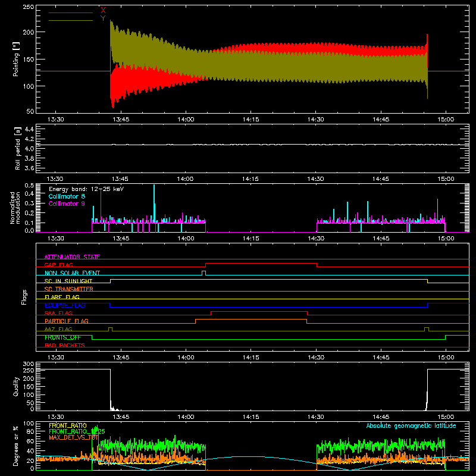Click the magenta Collimator 9 legend label
This screenshot has height=476, width=476.
pos(67,203)
